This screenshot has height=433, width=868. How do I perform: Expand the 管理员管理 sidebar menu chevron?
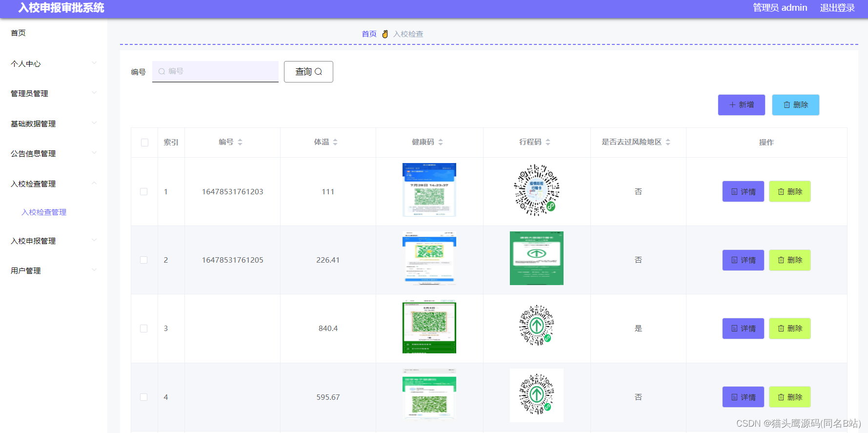(94, 92)
